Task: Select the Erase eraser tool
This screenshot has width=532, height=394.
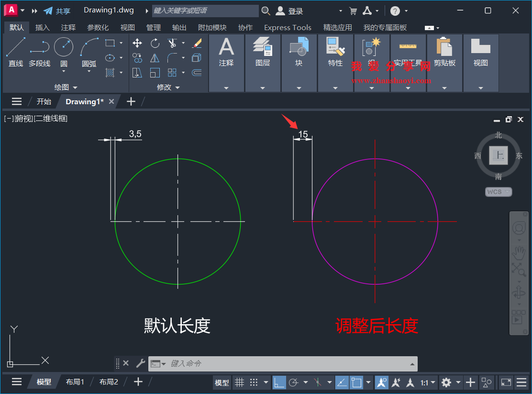Action: pyautogui.click(x=197, y=43)
